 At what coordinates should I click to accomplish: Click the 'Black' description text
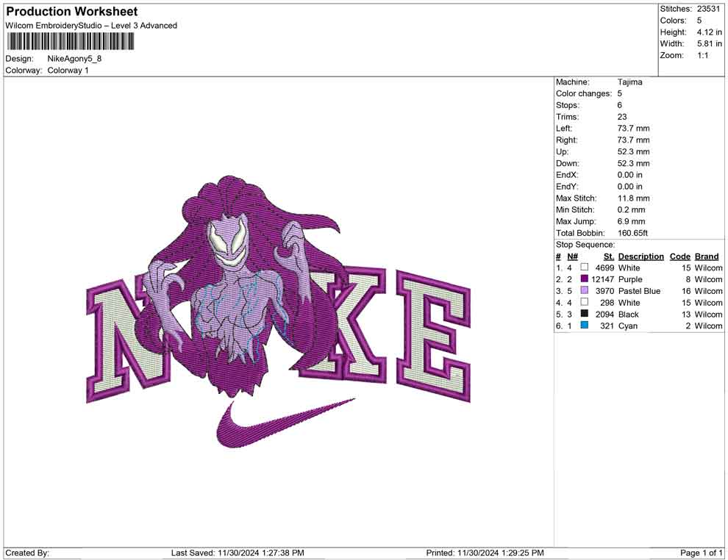[629, 314]
